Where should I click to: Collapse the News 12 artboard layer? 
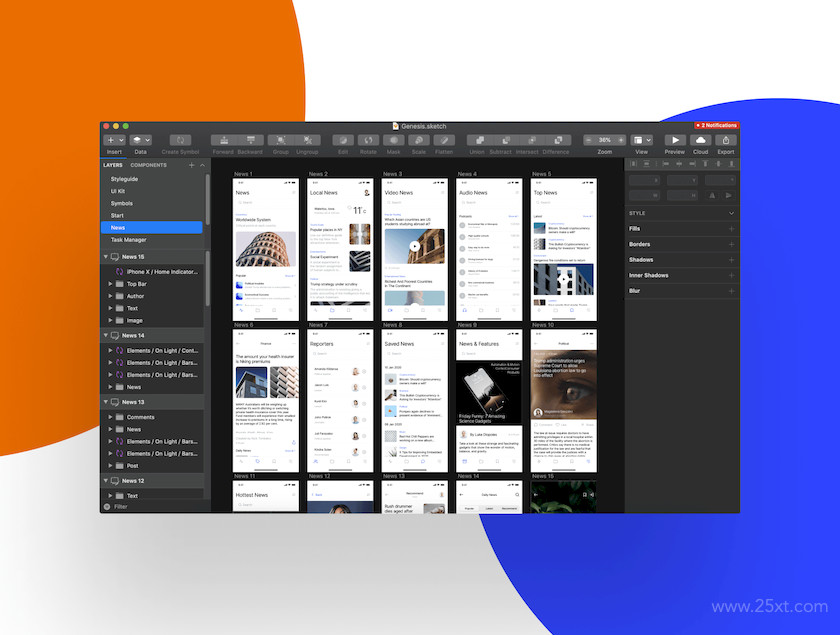click(106, 481)
